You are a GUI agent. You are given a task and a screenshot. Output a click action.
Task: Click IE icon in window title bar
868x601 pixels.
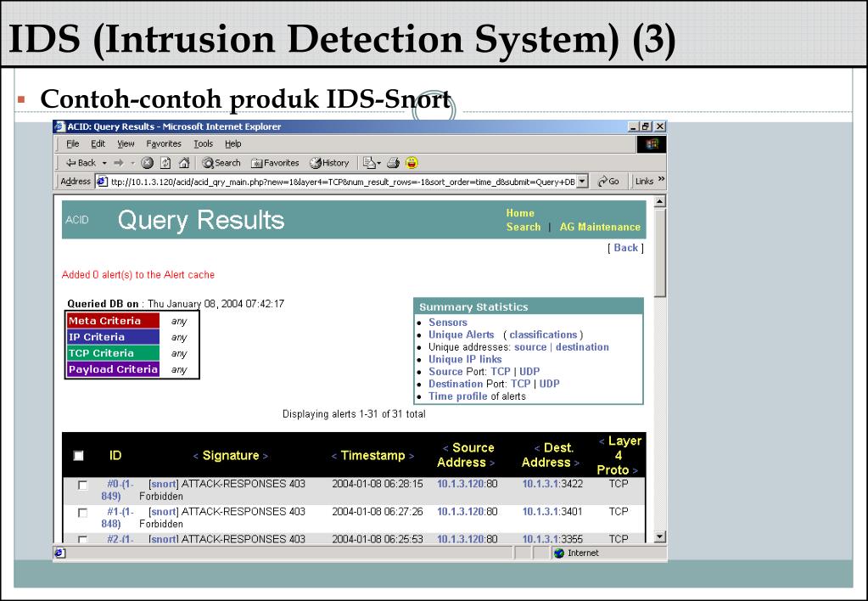(x=59, y=126)
